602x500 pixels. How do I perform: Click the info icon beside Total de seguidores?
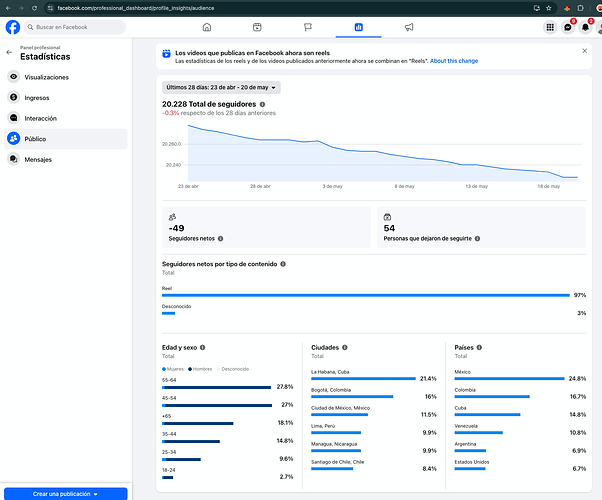(263, 104)
